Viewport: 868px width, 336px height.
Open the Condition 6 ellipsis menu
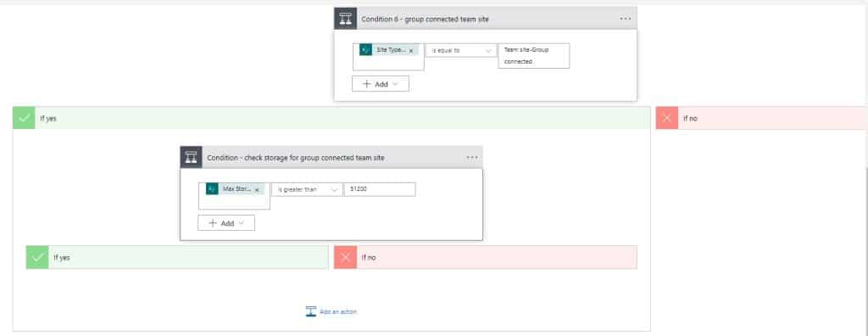(x=626, y=19)
